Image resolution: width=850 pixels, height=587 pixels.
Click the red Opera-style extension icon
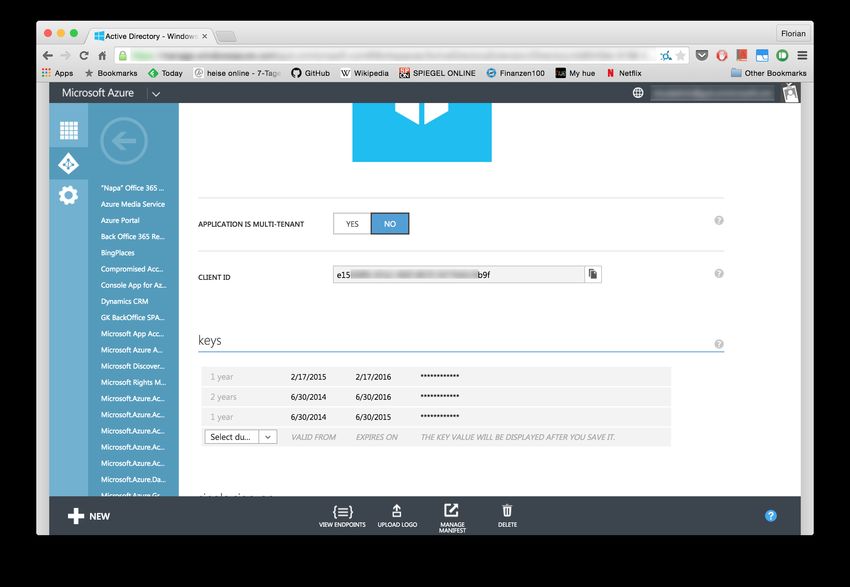(x=722, y=55)
